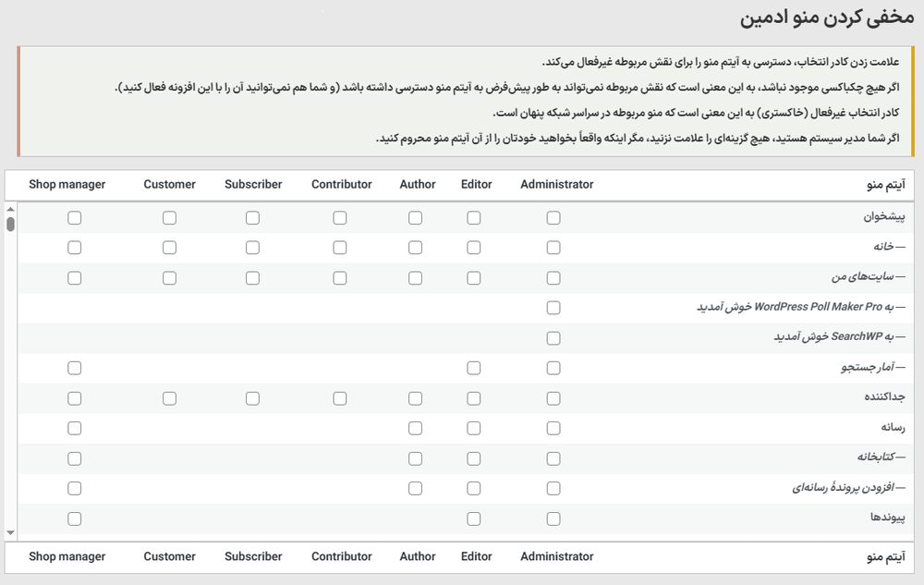Viewport: 924px width, 585px height.
Task: Check Administrator box for WordPress Poll Maker Pro
Action: coord(553,308)
